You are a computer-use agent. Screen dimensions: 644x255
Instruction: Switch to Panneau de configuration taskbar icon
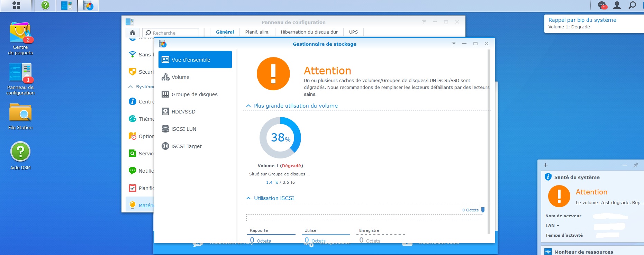tap(66, 5)
